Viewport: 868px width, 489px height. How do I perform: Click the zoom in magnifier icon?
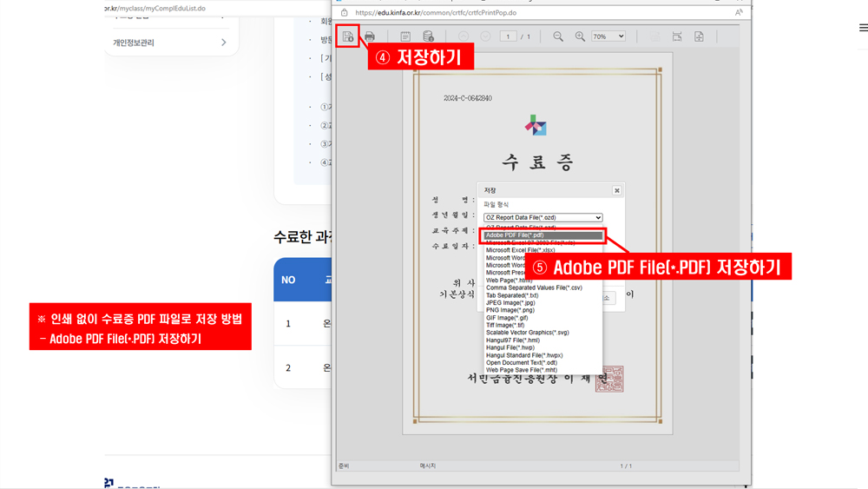tap(580, 36)
